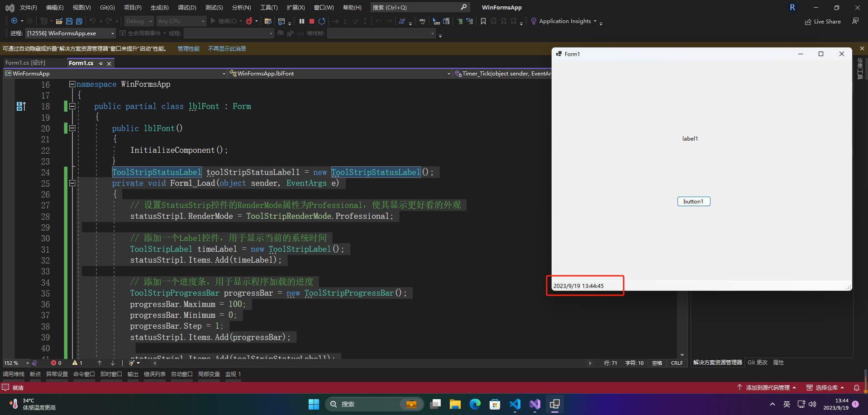
Task: Open the 扩展(X) menu
Action: point(296,8)
